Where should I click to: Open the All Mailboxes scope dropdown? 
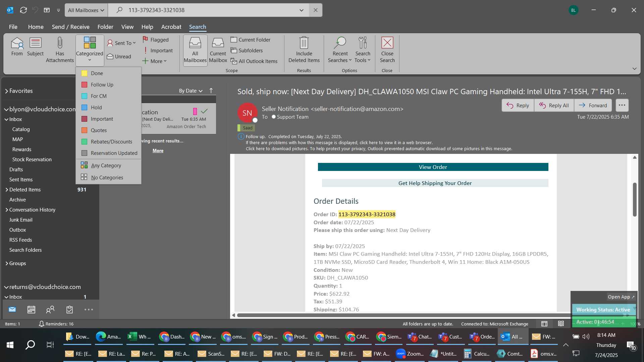pos(86,10)
